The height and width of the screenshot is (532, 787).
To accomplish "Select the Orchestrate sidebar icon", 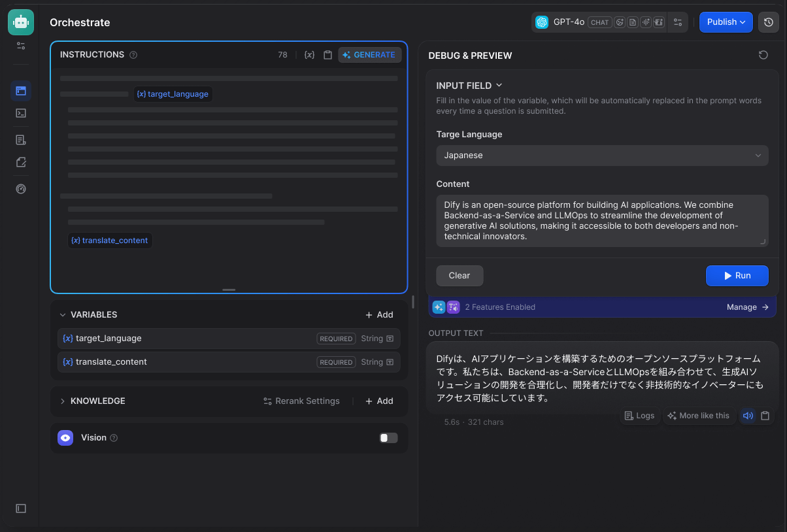I will (x=21, y=91).
